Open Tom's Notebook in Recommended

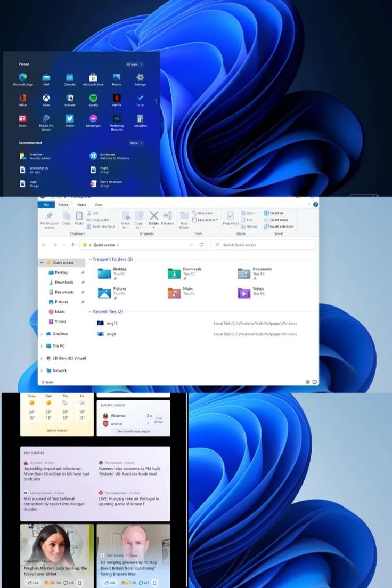tap(106, 184)
